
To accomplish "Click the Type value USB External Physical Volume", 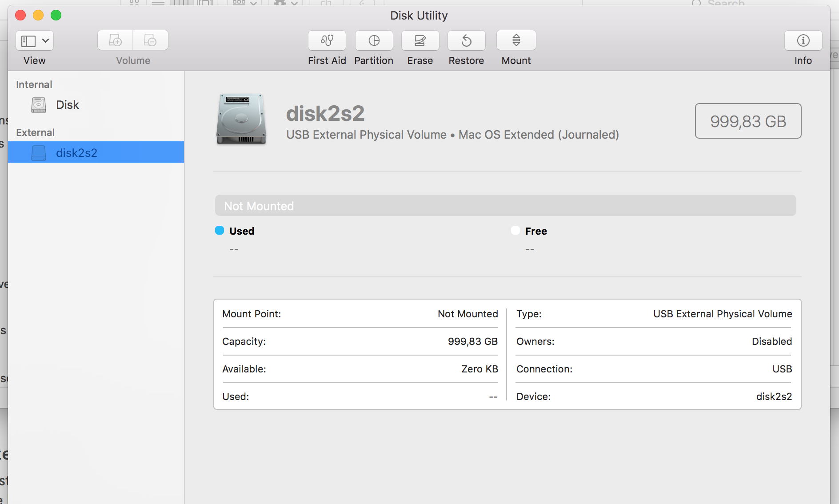I will click(723, 314).
